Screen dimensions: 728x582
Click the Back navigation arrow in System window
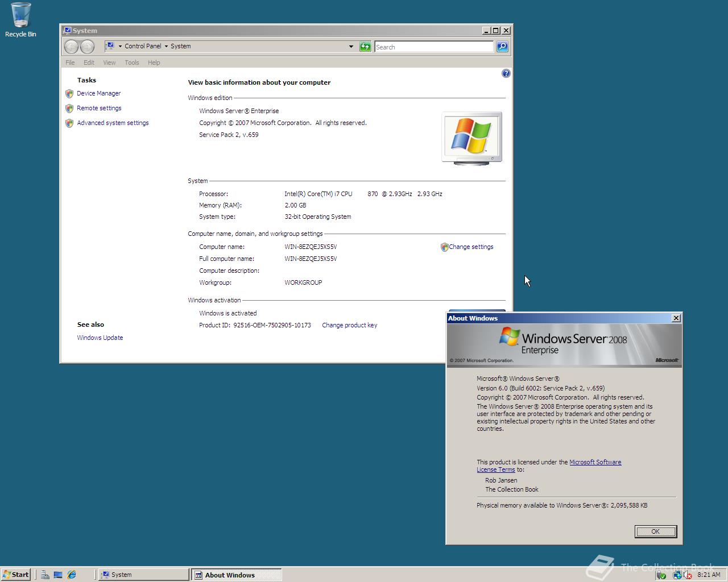(71, 47)
